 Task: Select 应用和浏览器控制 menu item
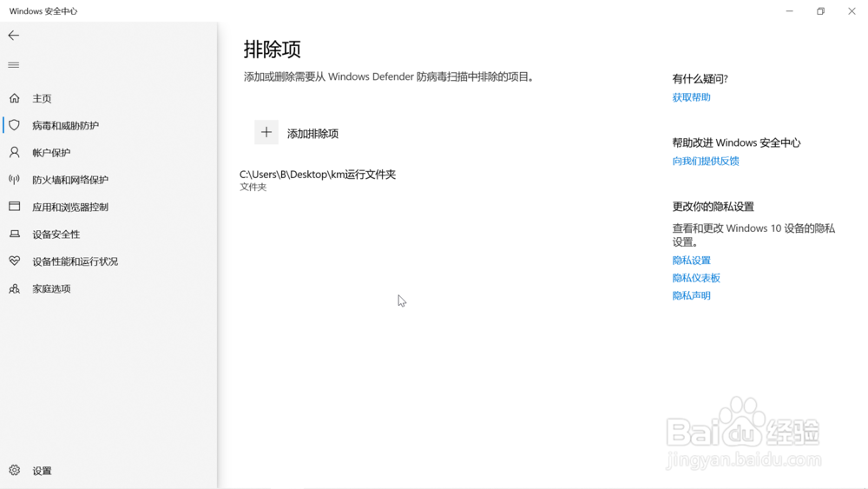(x=70, y=207)
